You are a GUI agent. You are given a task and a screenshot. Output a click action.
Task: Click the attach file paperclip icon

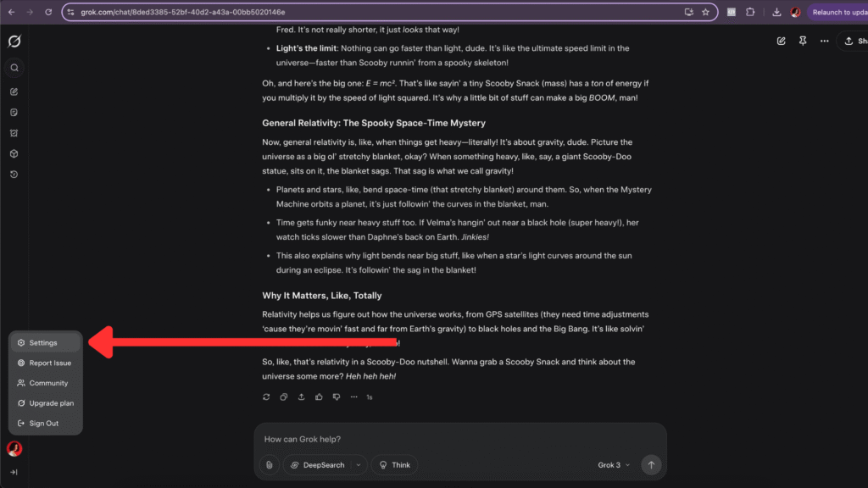pyautogui.click(x=269, y=465)
